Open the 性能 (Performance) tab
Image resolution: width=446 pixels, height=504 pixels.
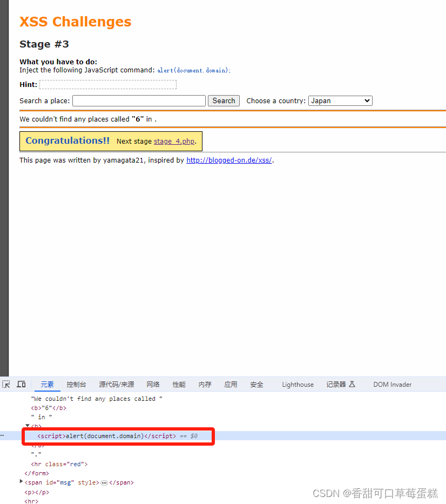pos(179,384)
